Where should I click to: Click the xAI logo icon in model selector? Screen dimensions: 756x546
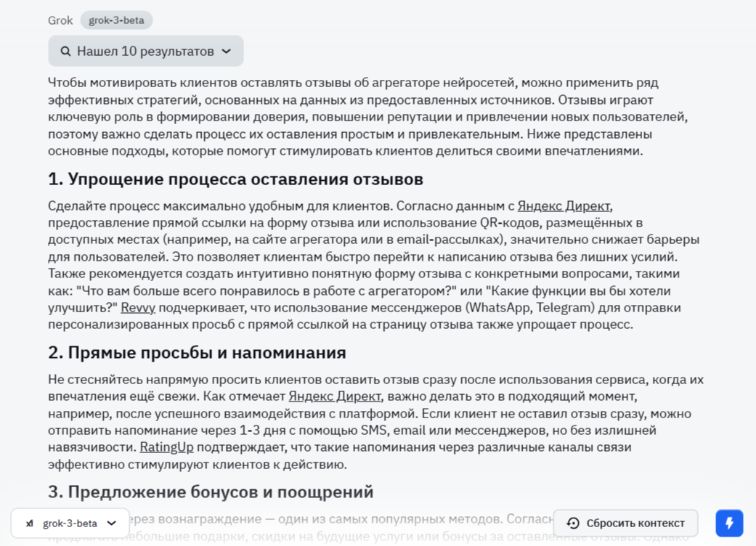click(x=29, y=523)
